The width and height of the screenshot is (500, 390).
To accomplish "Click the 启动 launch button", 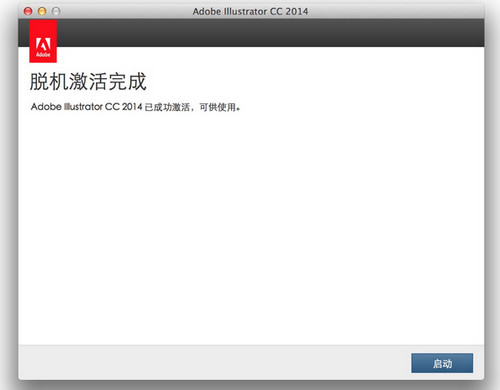I will click(442, 363).
